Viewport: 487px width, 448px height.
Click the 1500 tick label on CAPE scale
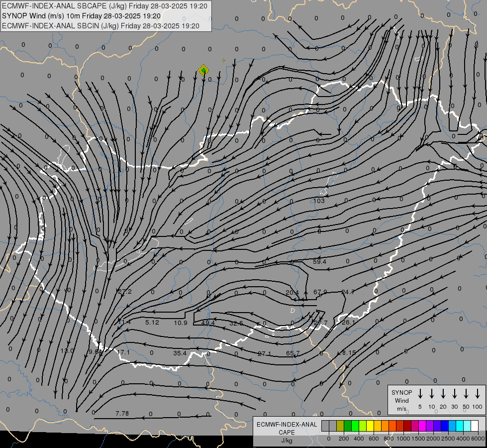point(418,439)
